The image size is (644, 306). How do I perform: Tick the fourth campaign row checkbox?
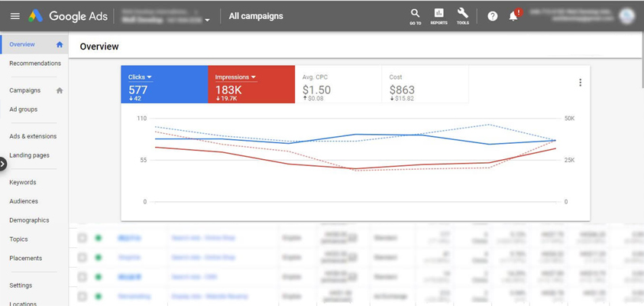(x=83, y=296)
